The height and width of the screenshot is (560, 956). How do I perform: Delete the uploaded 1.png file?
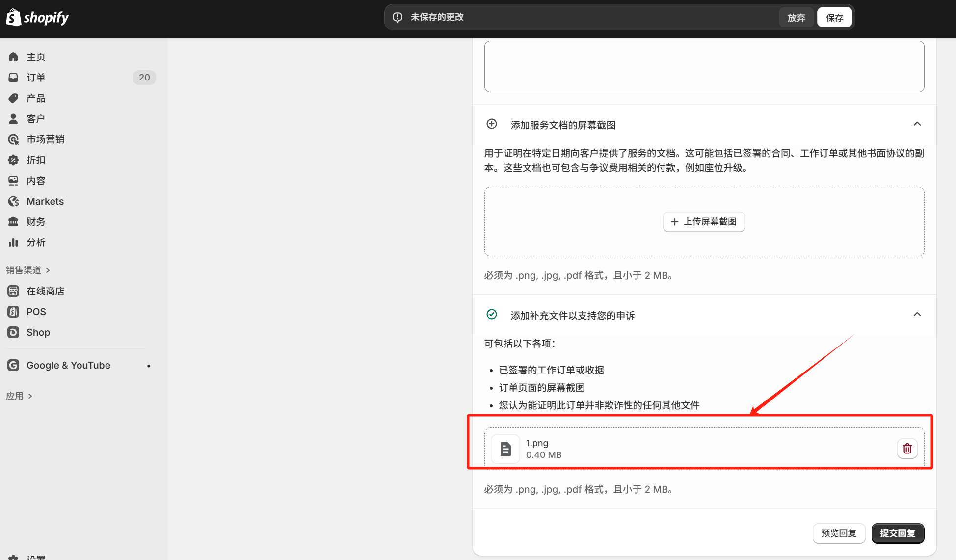coord(907,449)
